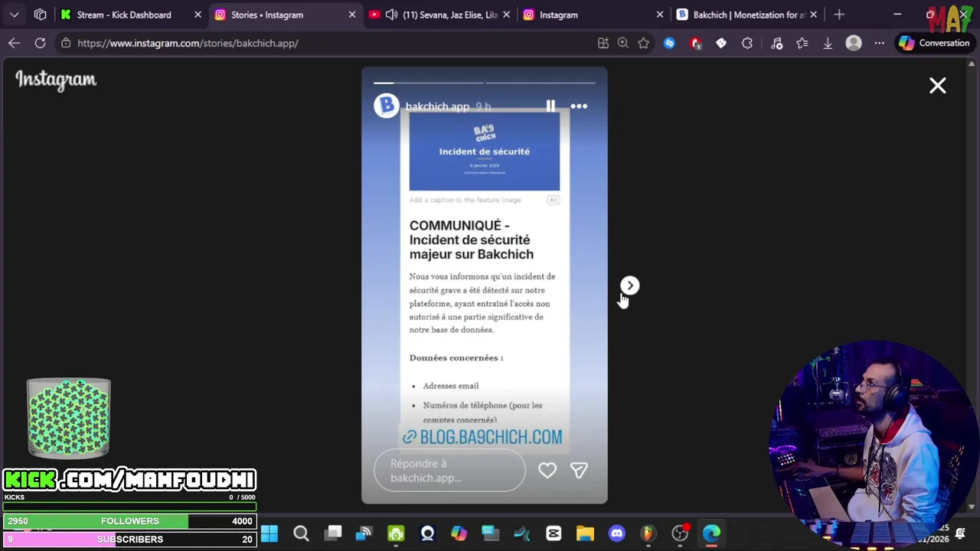Share the story via paper plane icon
980x551 pixels.
tap(579, 471)
